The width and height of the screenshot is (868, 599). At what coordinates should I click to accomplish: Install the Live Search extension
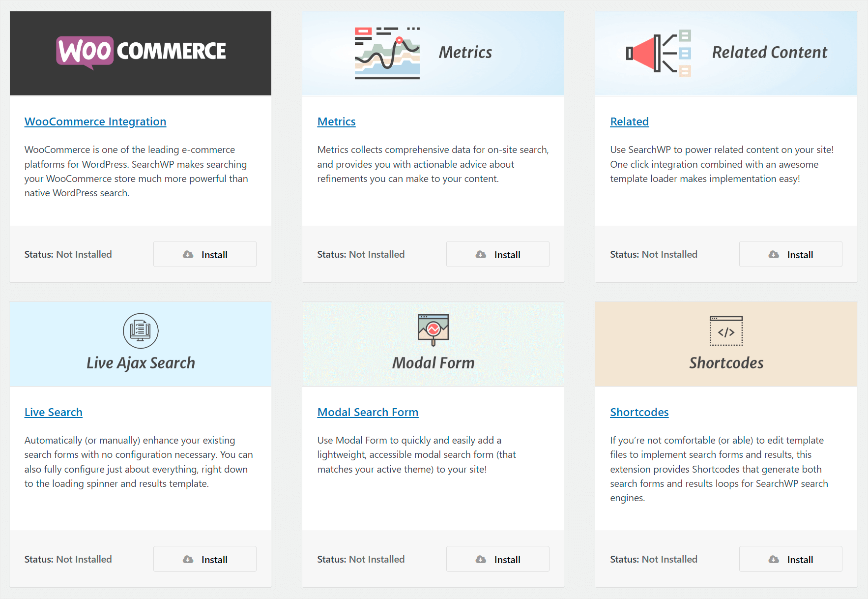coord(205,559)
